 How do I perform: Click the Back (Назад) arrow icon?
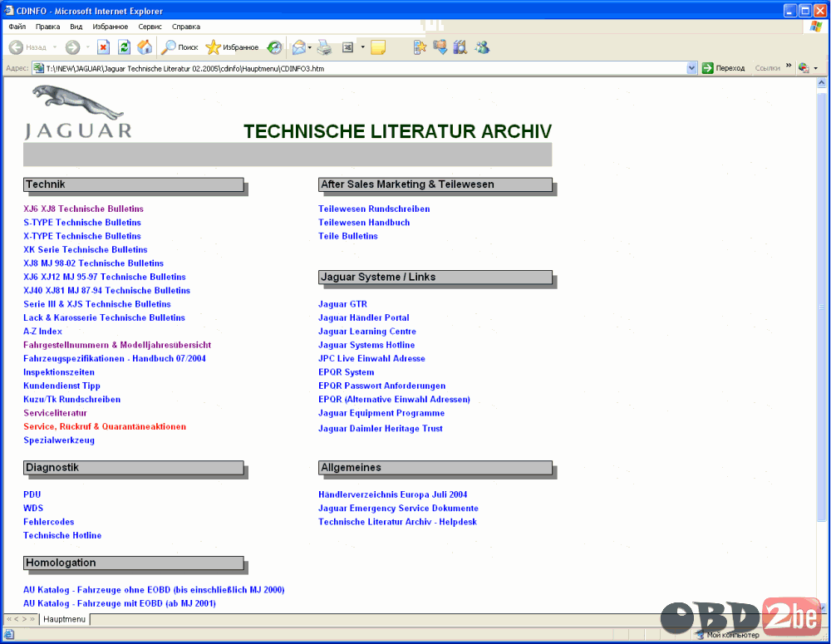pos(17,47)
